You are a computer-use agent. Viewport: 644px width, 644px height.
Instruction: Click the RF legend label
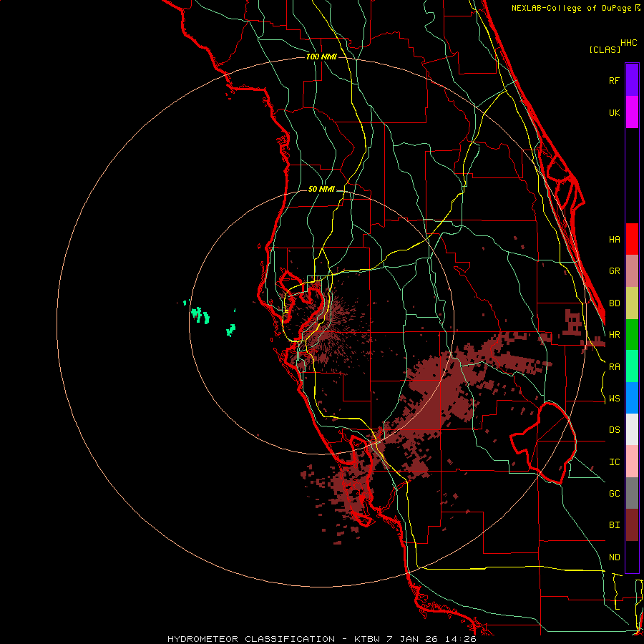pyautogui.click(x=614, y=80)
